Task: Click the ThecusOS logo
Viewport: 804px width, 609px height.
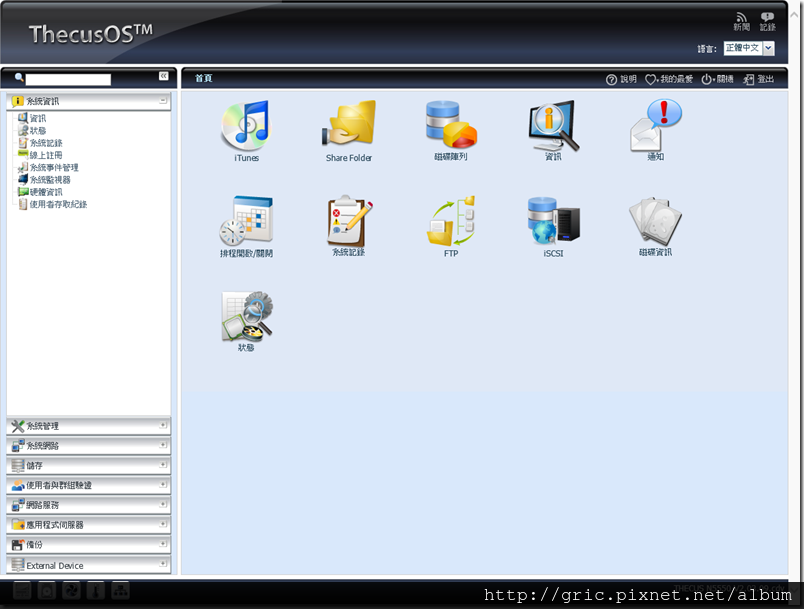Action: pos(91,33)
